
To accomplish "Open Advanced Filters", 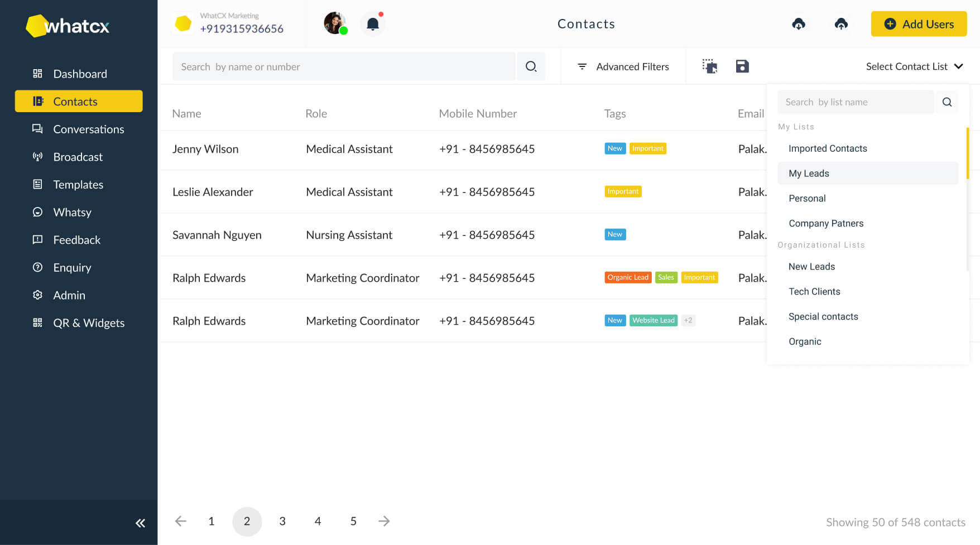I will 623,66.
